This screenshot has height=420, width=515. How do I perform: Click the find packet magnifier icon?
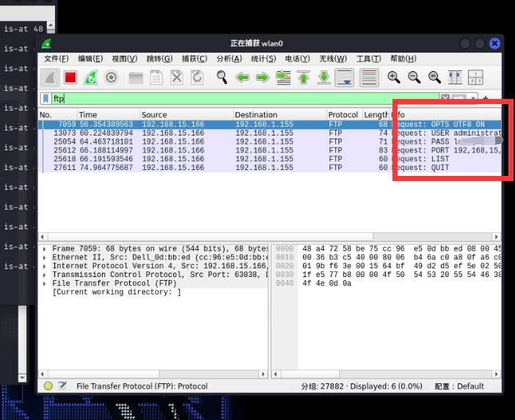(x=222, y=77)
